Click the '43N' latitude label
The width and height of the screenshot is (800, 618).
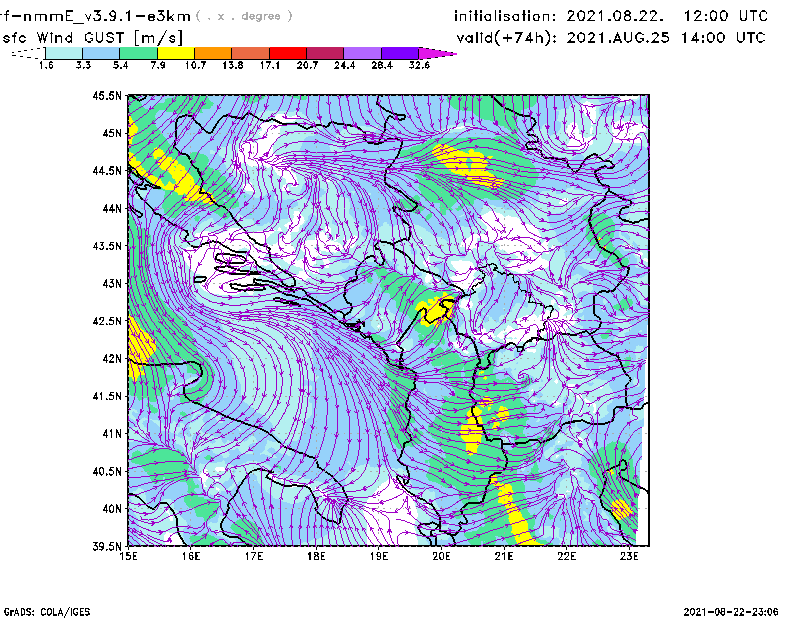click(112, 283)
